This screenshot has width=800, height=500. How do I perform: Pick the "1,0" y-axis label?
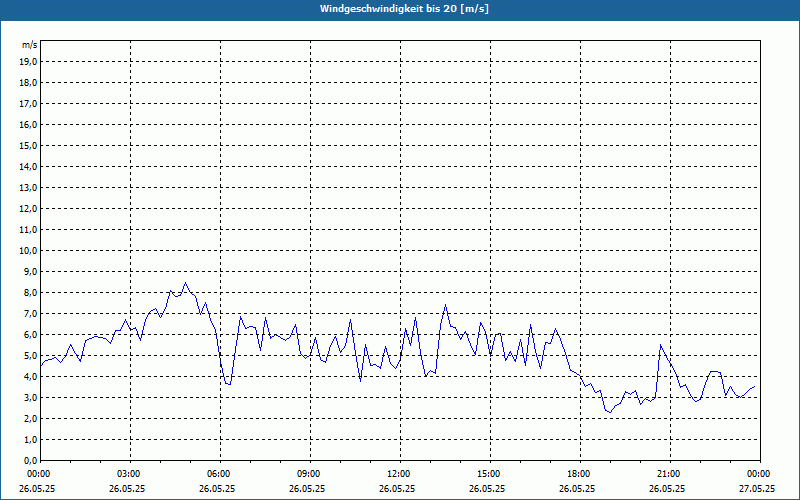30,439
